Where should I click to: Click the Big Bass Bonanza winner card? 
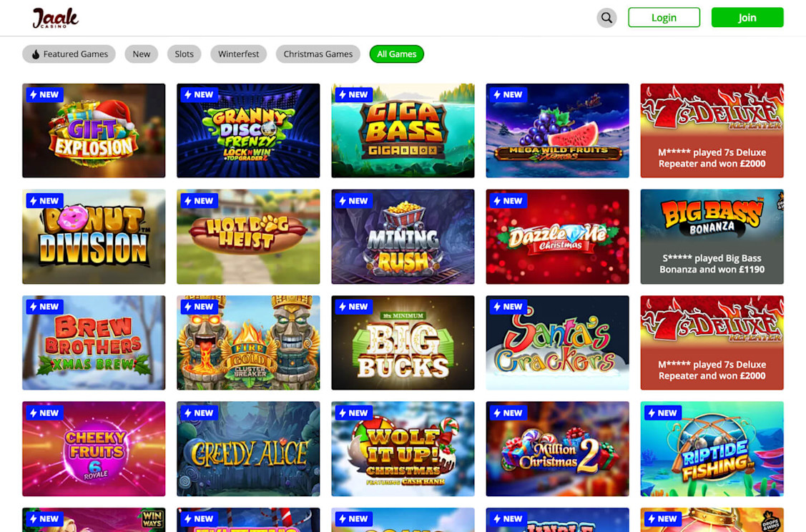click(712, 237)
